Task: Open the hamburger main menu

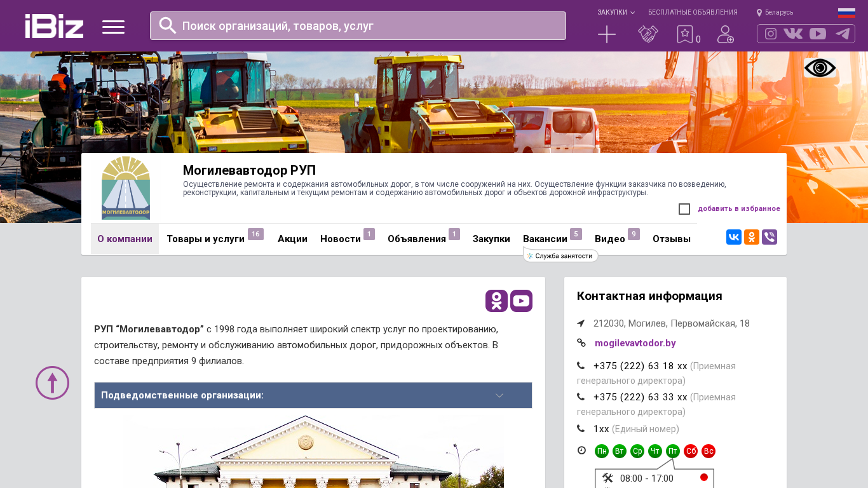Action: (x=113, y=27)
